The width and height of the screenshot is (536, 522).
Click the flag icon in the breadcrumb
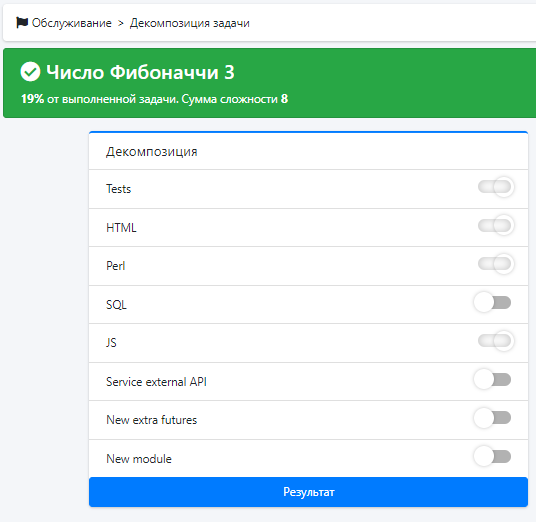(x=22, y=23)
